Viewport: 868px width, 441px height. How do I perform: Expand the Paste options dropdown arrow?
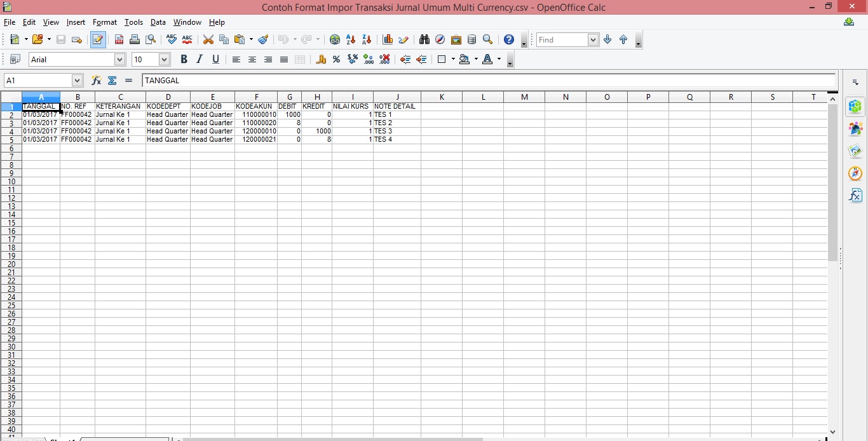(251, 39)
